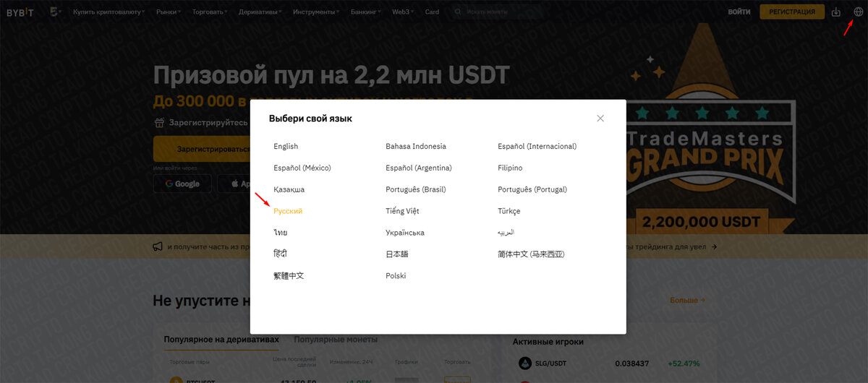
Task: Select 繁體中文 language
Action: coord(289,276)
